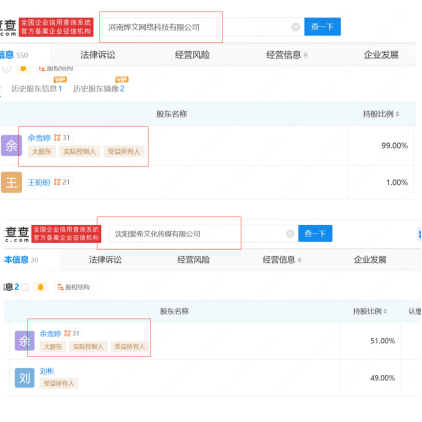Select the 49.00% shareholding value

point(383,378)
